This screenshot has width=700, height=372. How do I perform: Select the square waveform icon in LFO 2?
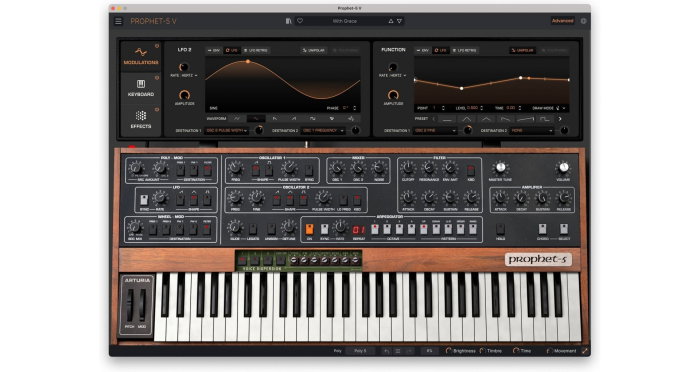pos(312,119)
